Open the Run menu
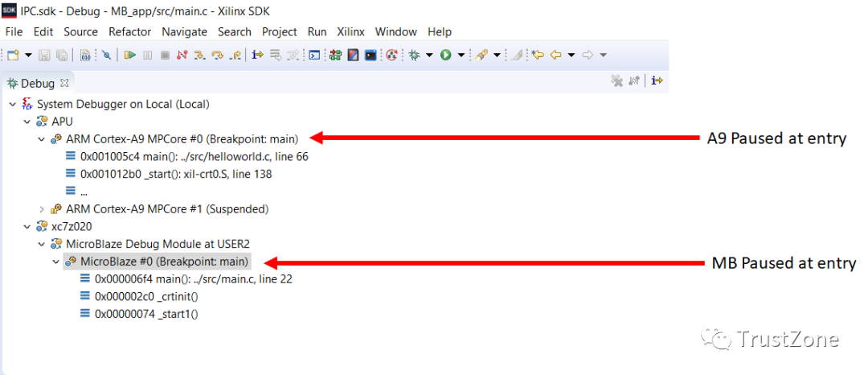This screenshot has height=375, width=868. click(317, 31)
